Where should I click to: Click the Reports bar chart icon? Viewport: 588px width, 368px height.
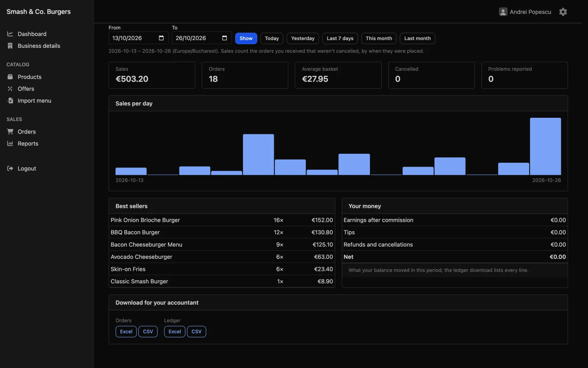point(10,144)
